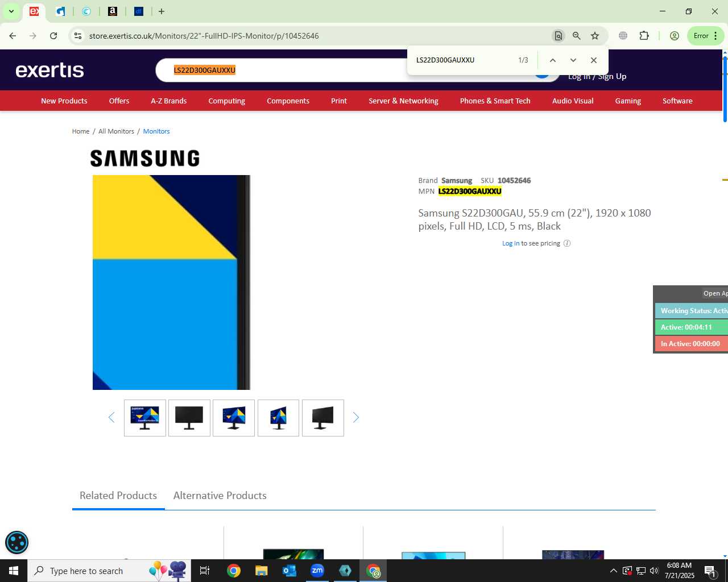Screen dimensions: 728x582
Task: Bookmark this page with the star icon
Action: 595,36
